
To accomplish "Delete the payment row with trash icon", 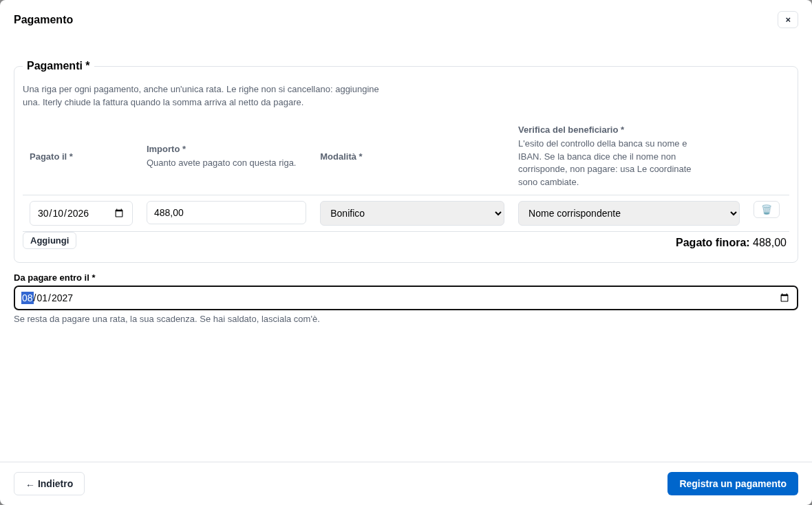I will (766, 210).
